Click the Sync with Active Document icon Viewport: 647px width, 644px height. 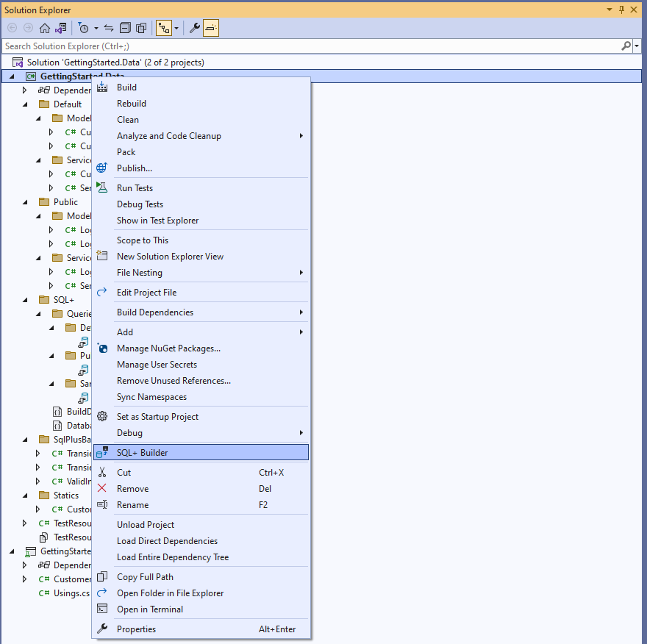109,28
